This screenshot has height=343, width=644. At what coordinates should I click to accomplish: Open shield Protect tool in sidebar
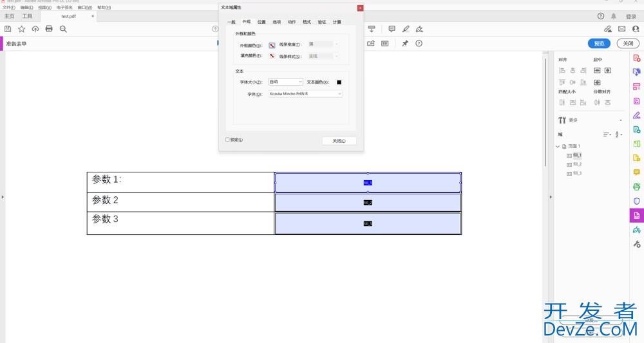click(637, 201)
